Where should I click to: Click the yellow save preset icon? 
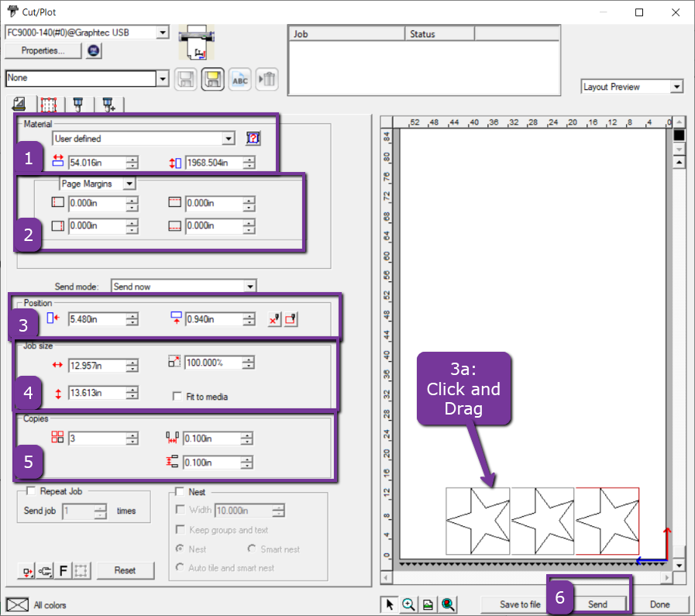click(x=213, y=79)
